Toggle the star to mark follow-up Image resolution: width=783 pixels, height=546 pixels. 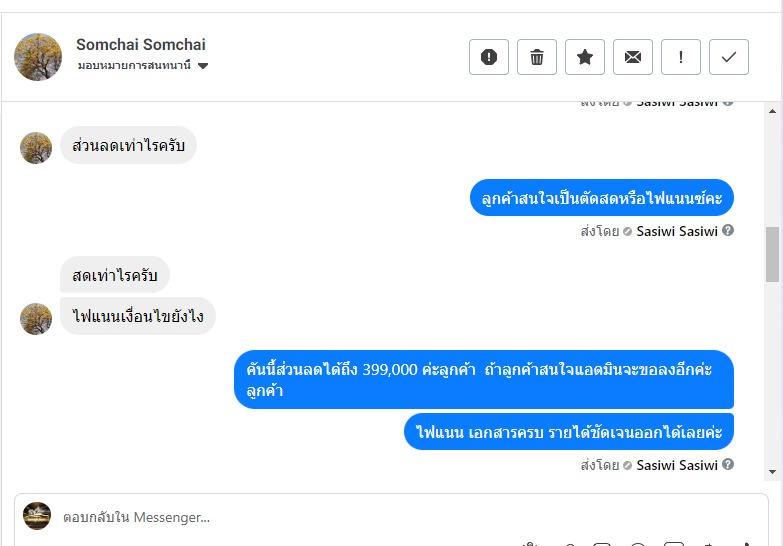tap(585, 57)
